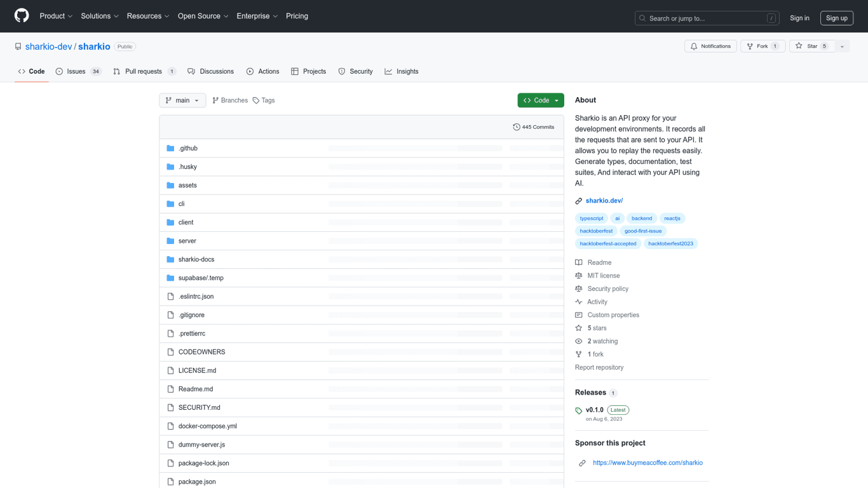
Task: Click the typescript topic tag
Action: [592, 219]
